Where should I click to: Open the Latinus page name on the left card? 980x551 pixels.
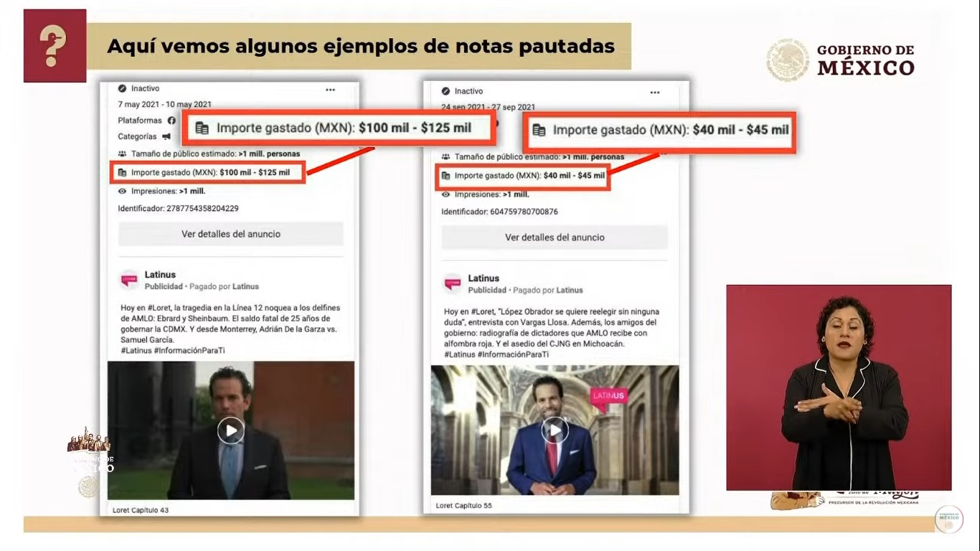160,275
